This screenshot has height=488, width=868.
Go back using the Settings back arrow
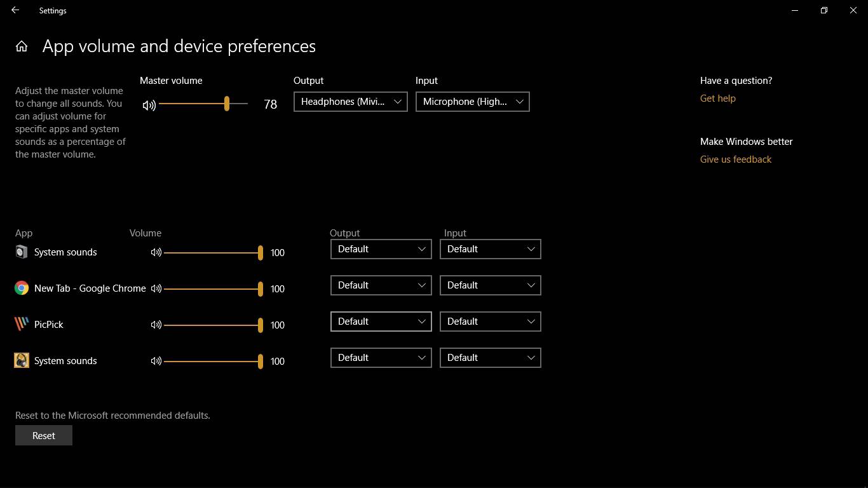(15, 10)
